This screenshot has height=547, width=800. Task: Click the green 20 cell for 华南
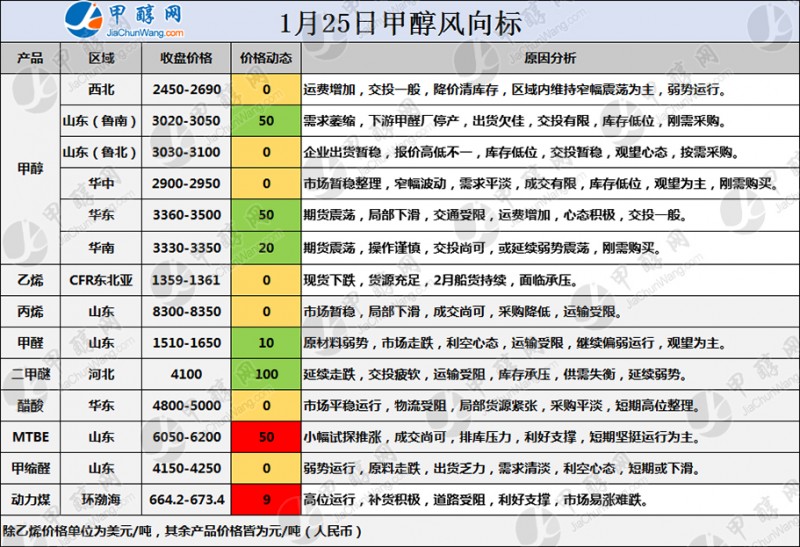coord(266,248)
